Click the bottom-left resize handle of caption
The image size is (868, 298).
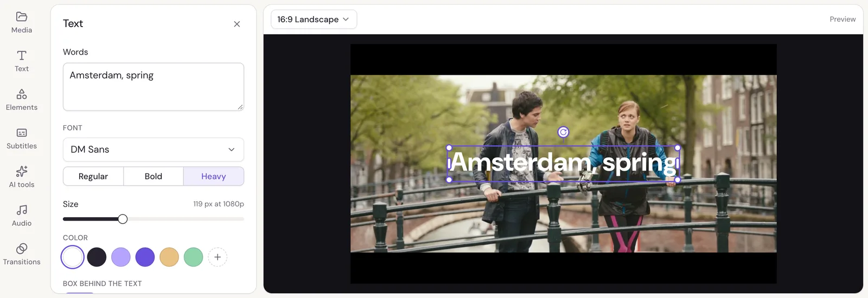tap(449, 180)
